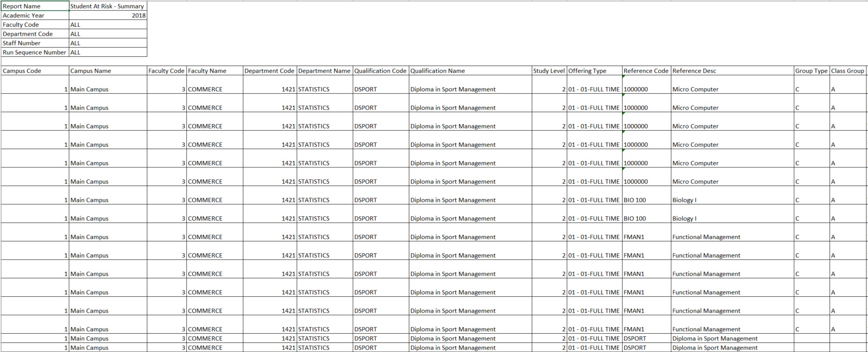868x352 pixels.
Task: Click the Staff Number label cell
Action: coord(35,43)
